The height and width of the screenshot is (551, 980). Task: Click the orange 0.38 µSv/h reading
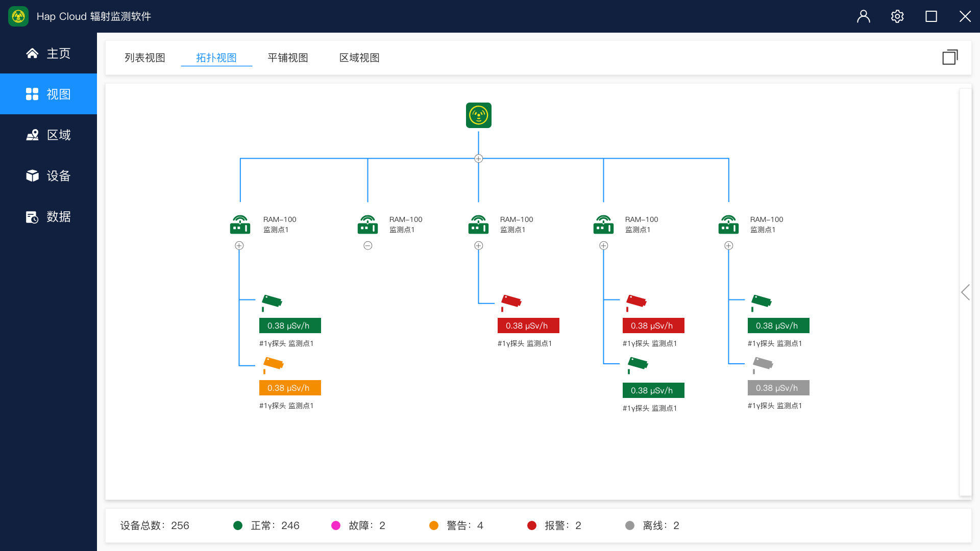(x=290, y=388)
